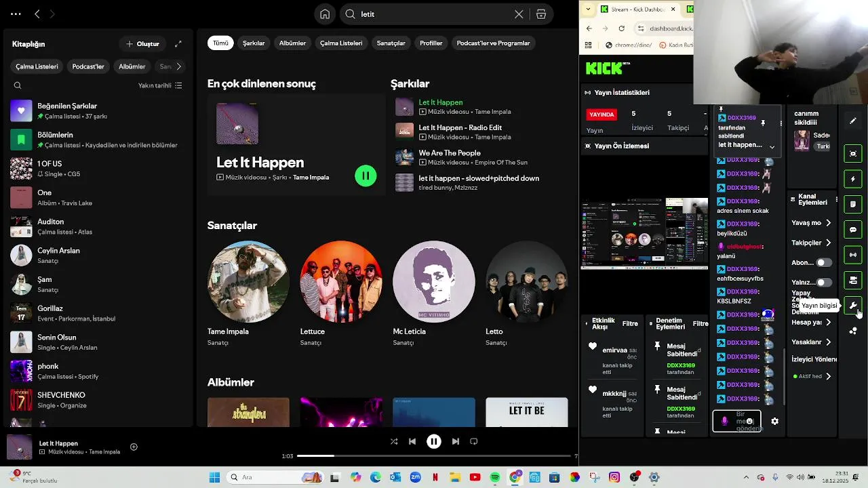Go back using Spotify's left arrow
Screen dimensions: 868x488
click(37, 14)
